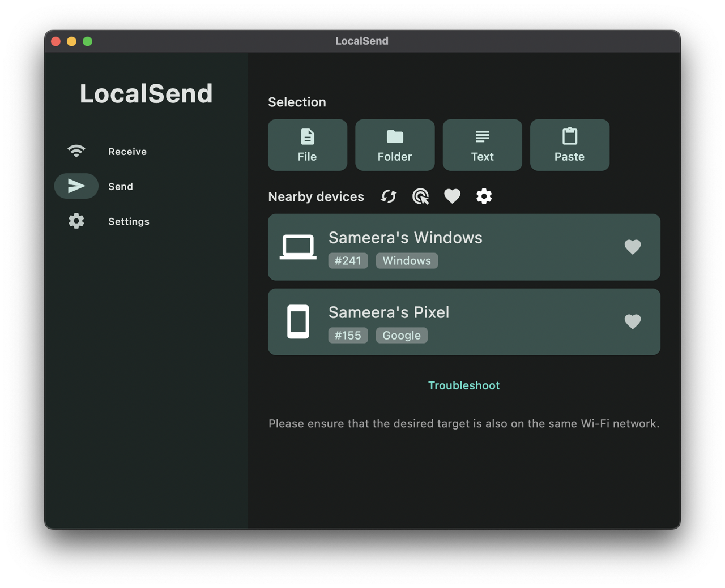Screen dimensions: 725x588
Task: Show favorites list beside Nearby devices
Action: coord(452,196)
